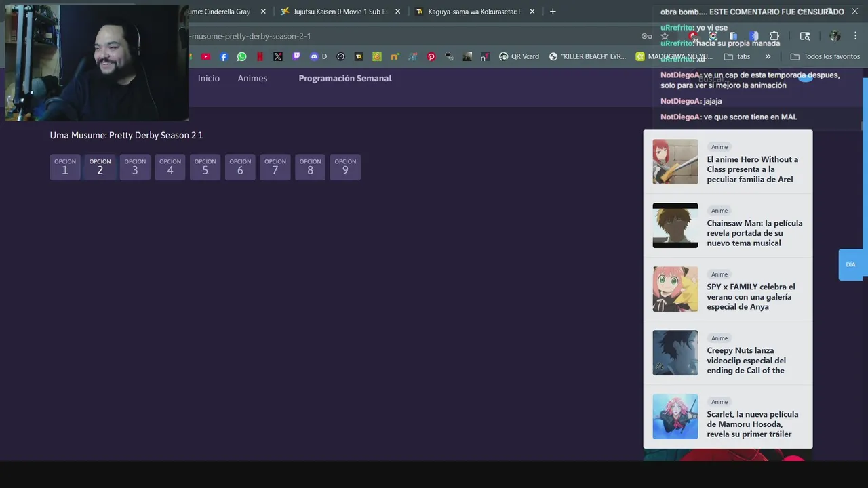Open the YouTube bookmark icon
This screenshot has height=488, width=868.
point(206,57)
